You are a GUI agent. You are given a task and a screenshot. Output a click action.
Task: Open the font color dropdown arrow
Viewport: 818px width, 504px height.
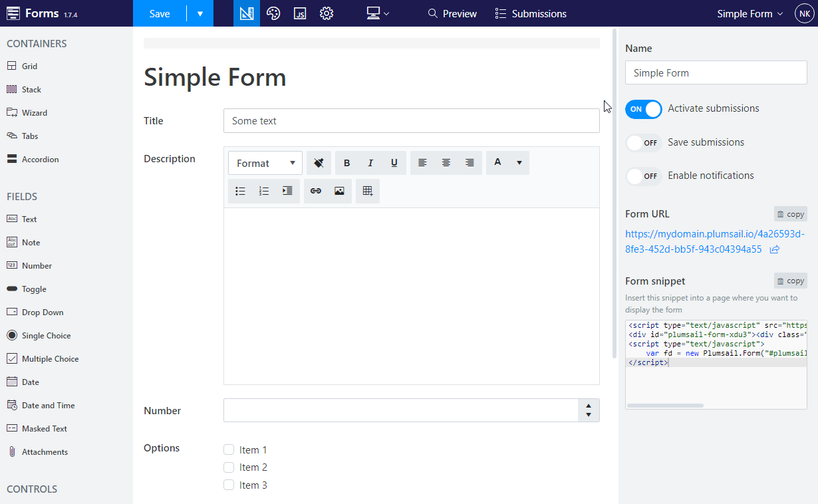(x=519, y=163)
